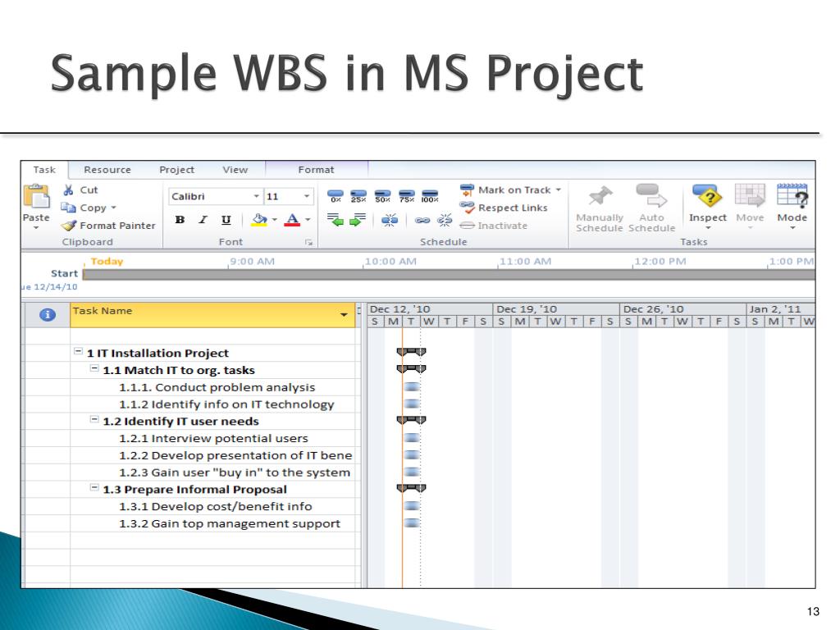Indent the selected task
840x630 pixels.
358,220
